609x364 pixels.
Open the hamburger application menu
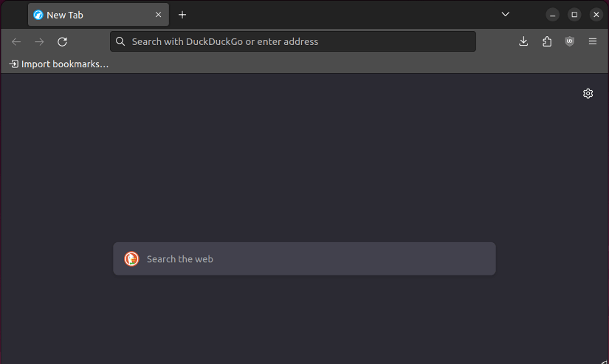click(x=593, y=41)
